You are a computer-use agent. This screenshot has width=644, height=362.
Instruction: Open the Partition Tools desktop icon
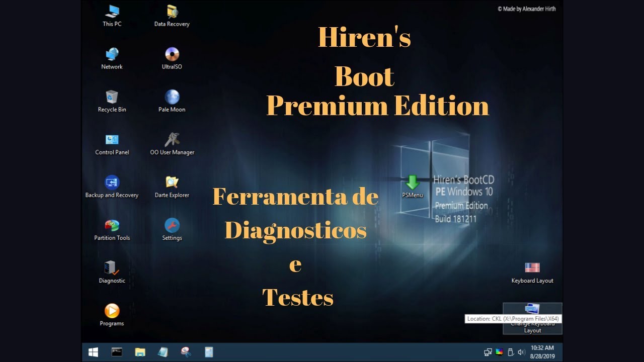tap(112, 229)
